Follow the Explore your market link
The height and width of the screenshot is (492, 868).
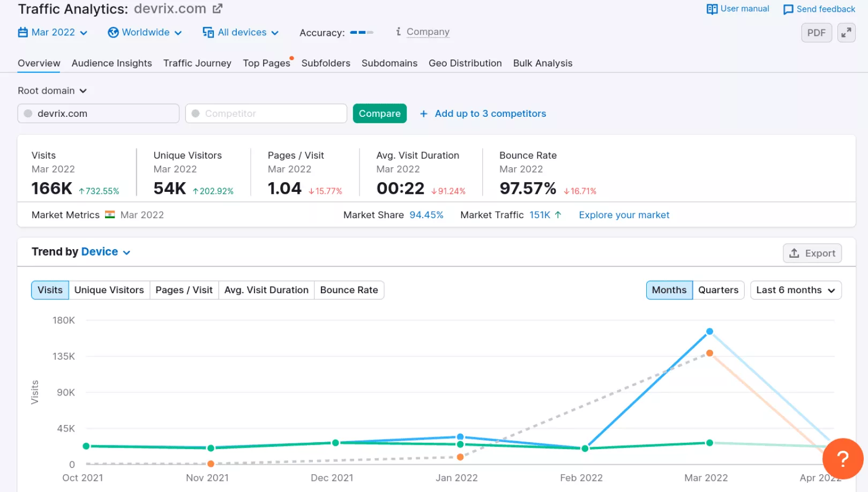click(624, 215)
